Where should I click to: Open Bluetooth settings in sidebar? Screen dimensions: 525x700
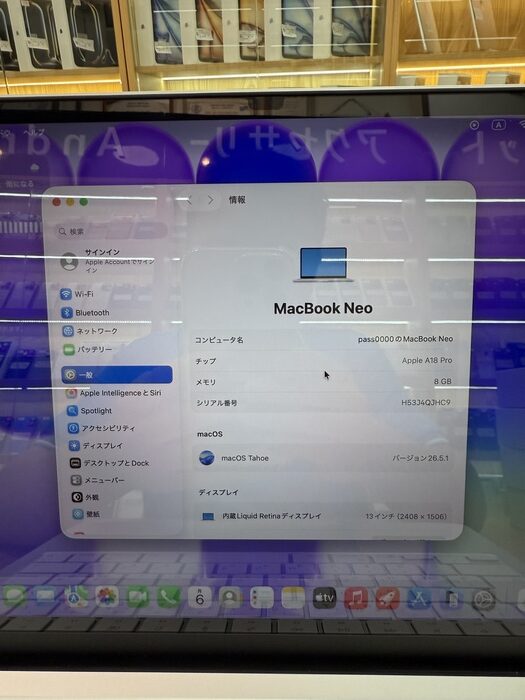(x=85, y=312)
